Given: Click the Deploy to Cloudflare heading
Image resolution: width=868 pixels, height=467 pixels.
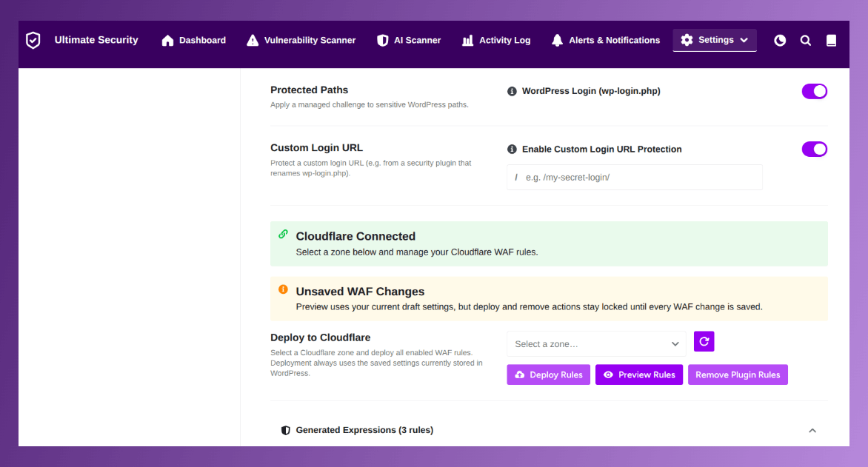Looking at the screenshot, I should point(321,337).
